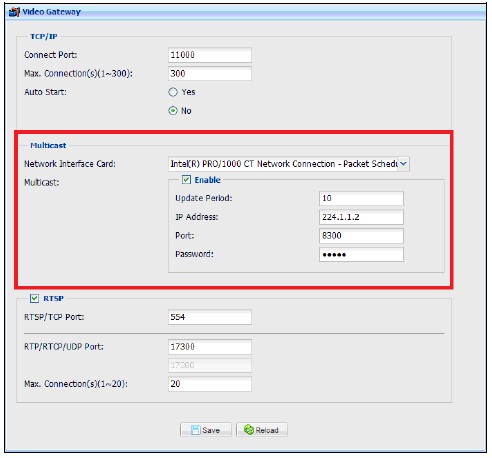Click the Reload button
Screen dimensions: 492x458
(262, 430)
